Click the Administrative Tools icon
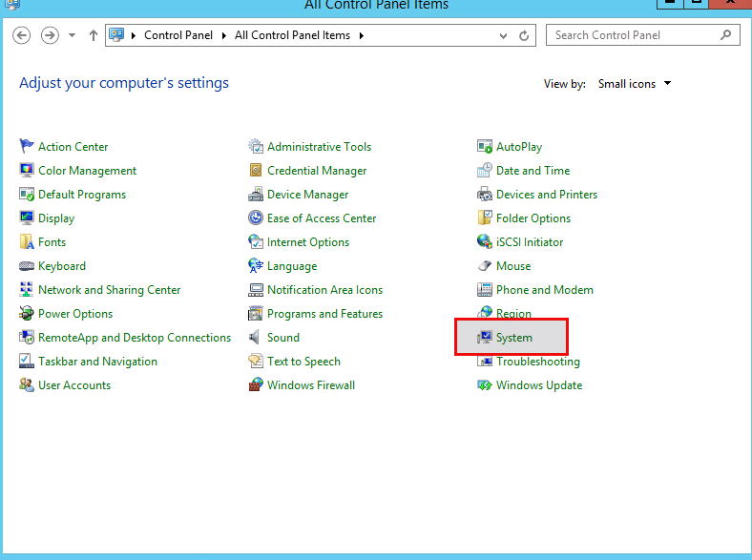The image size is (752, 560). coord(256,146)
